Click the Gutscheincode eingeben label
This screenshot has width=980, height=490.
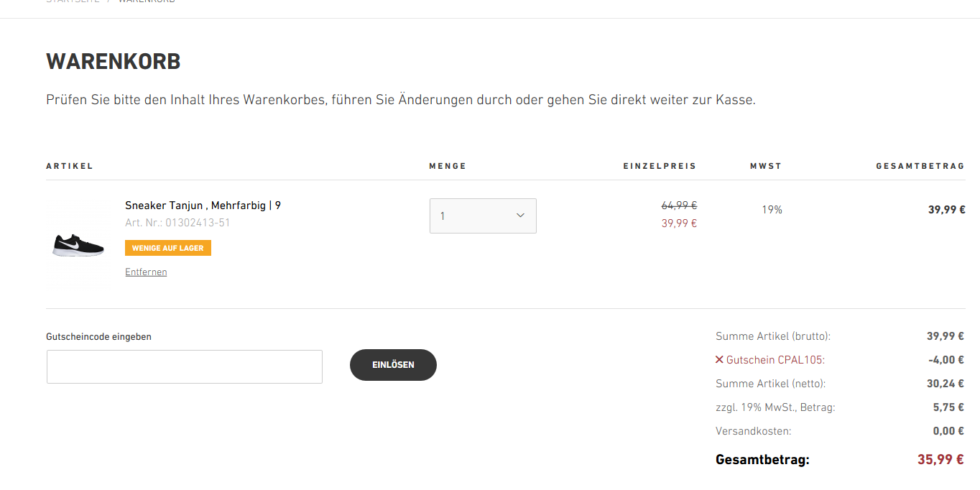pyautogui.click(x=99, y=336)
